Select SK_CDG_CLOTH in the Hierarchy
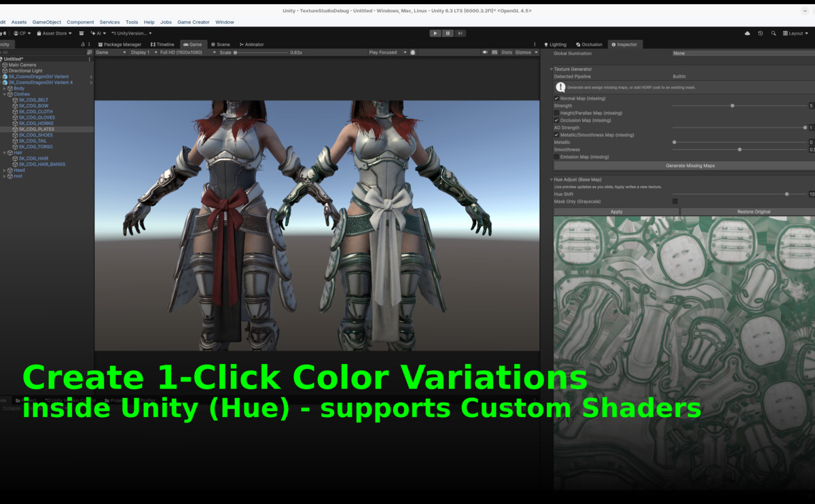 click(35, 111)
